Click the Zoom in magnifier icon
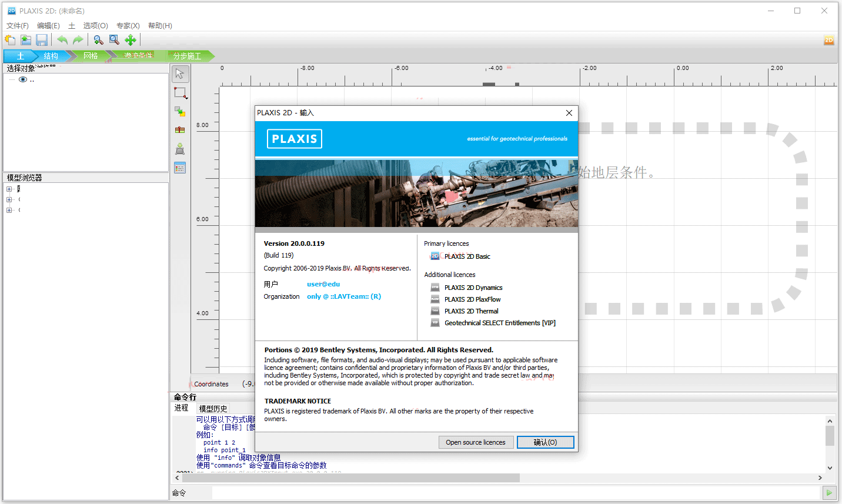This screenshot has height=504, width=842. [98, 40]
